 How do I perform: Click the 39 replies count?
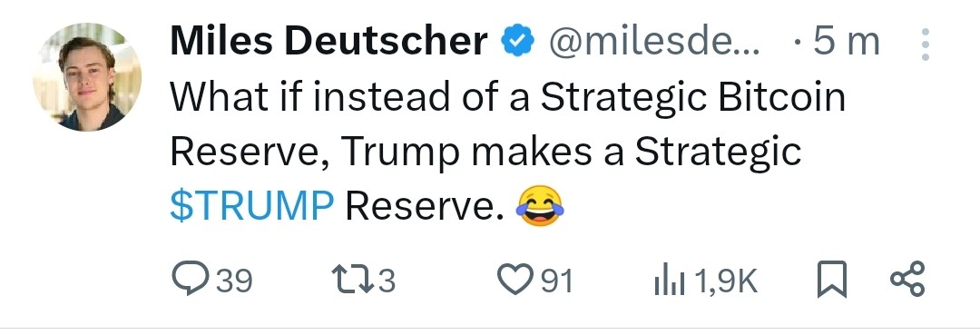tap(234, 280)
